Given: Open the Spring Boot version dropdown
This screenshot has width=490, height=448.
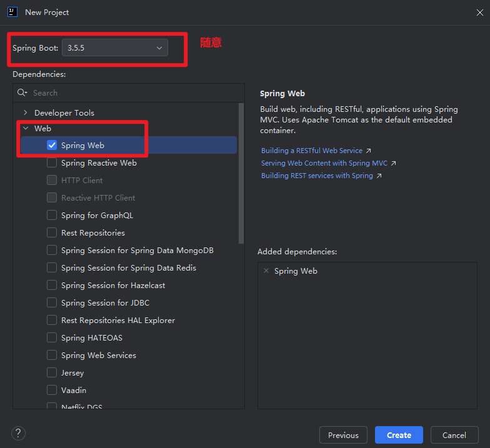Looking at the screenshot, I should pos(115,47).
